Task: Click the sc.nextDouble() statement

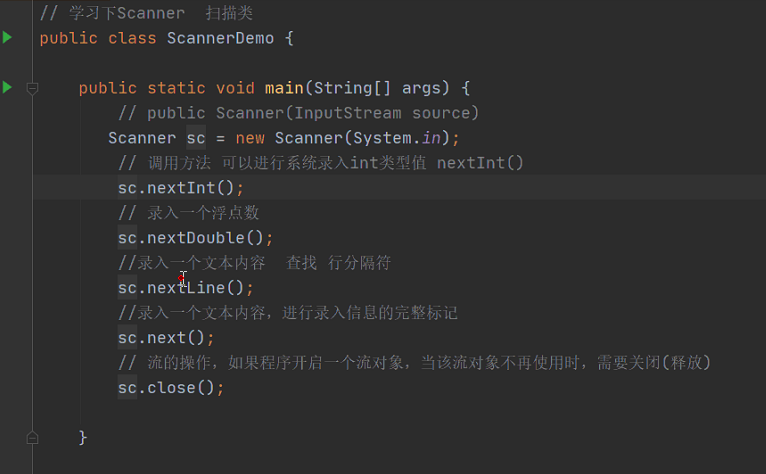Action: click(x=195, y=238)
